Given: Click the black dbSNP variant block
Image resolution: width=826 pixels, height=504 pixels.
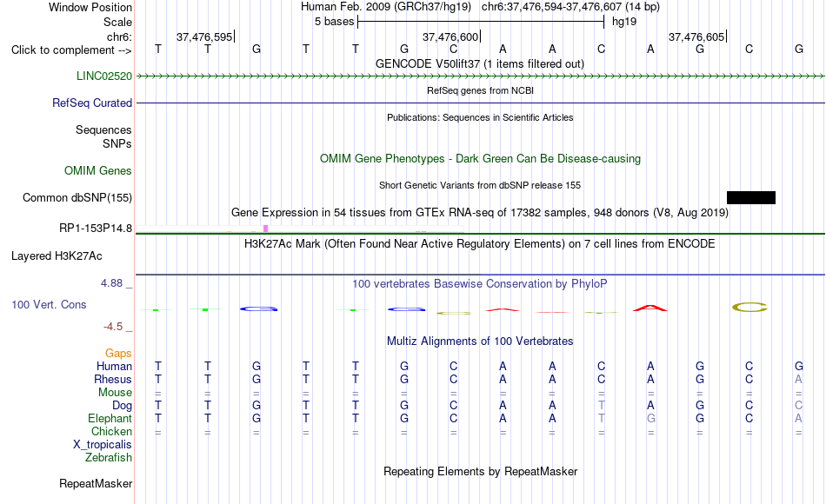Looking at the screenshot, I should tap(750, 197).
